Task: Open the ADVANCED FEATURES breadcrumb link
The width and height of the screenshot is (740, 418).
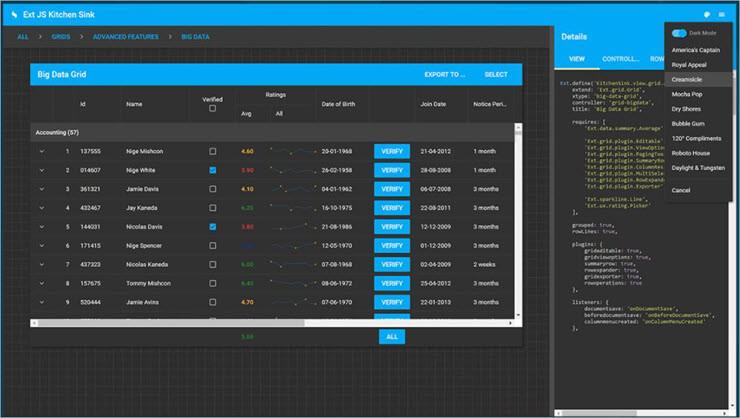Action: (126, 37)
